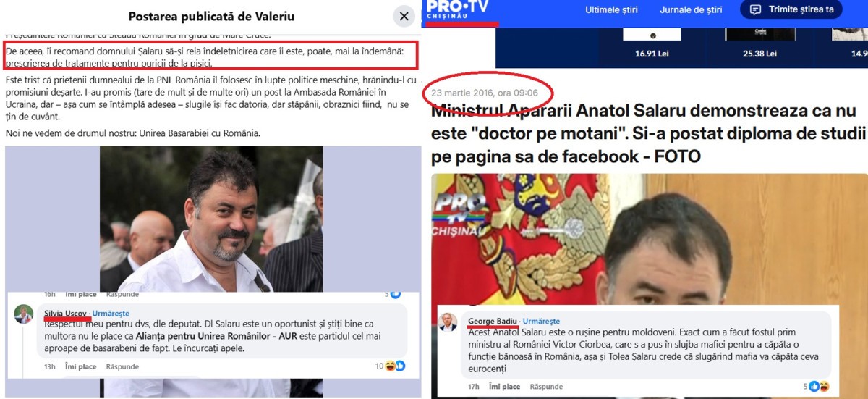The image size is (868, 399).
Task: Follow George Badiu via Urmărește
Action: coord(541,321)
